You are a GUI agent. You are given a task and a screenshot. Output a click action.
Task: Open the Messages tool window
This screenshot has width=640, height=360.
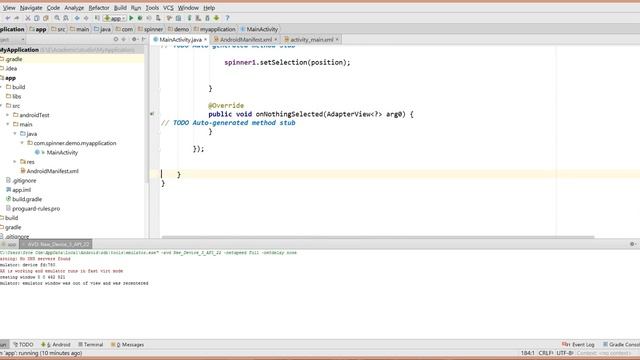[x=127, y=344]
